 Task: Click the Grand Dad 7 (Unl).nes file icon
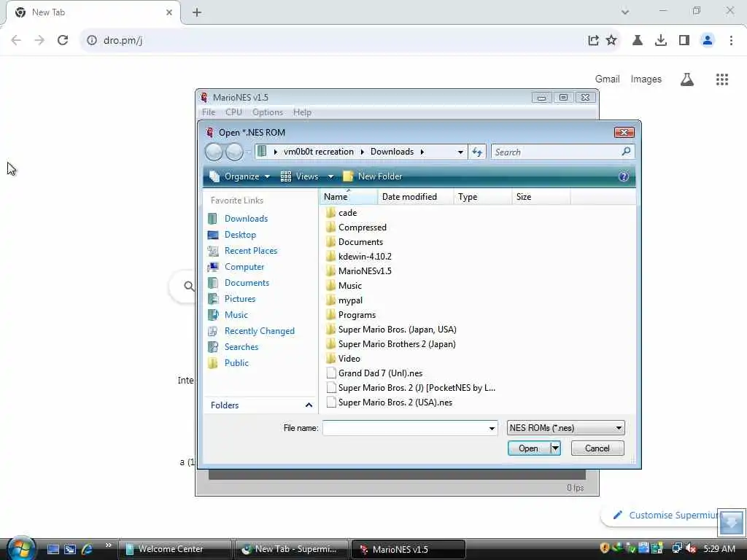tap(331, 373)
